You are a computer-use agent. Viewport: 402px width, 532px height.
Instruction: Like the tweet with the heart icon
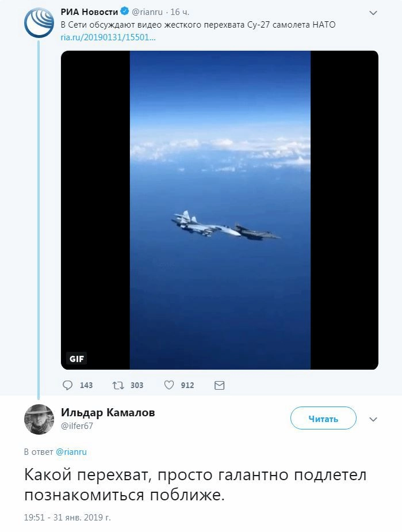tap(169, 385)
